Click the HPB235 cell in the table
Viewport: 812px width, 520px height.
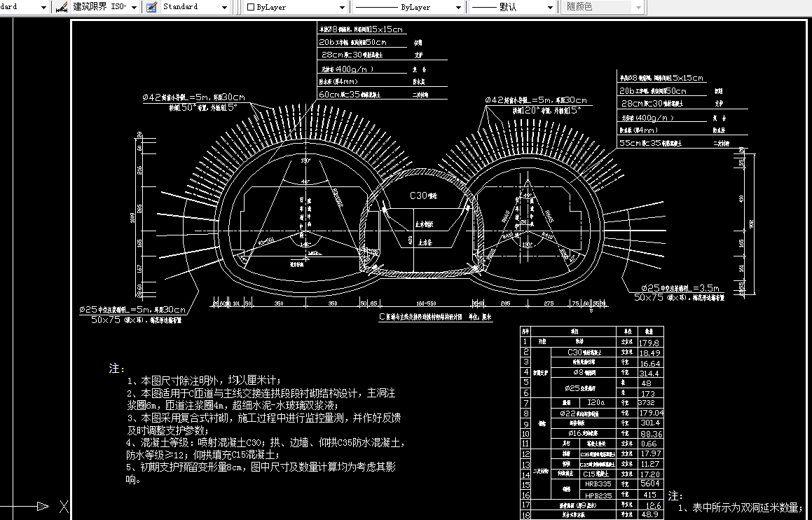click(598, 495)
